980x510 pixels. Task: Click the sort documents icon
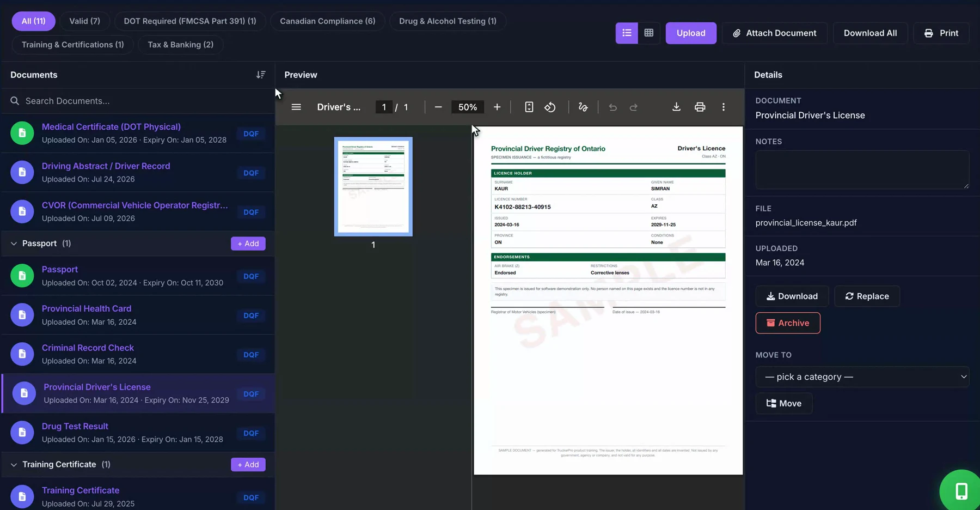click(x=261, y=75)
